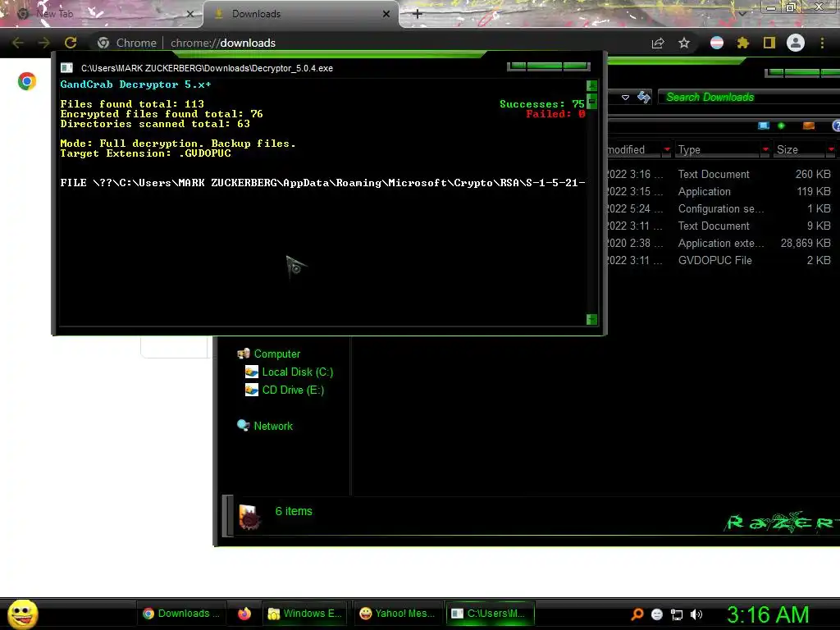Select Network in navigation pane
Viewport: 840px width, 630px height.
272,426
